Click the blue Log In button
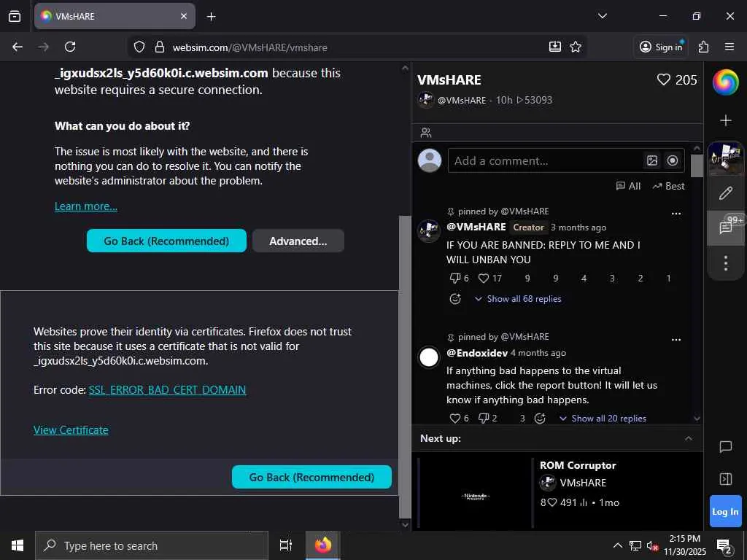The image size is (747, 560). [725, 511]
